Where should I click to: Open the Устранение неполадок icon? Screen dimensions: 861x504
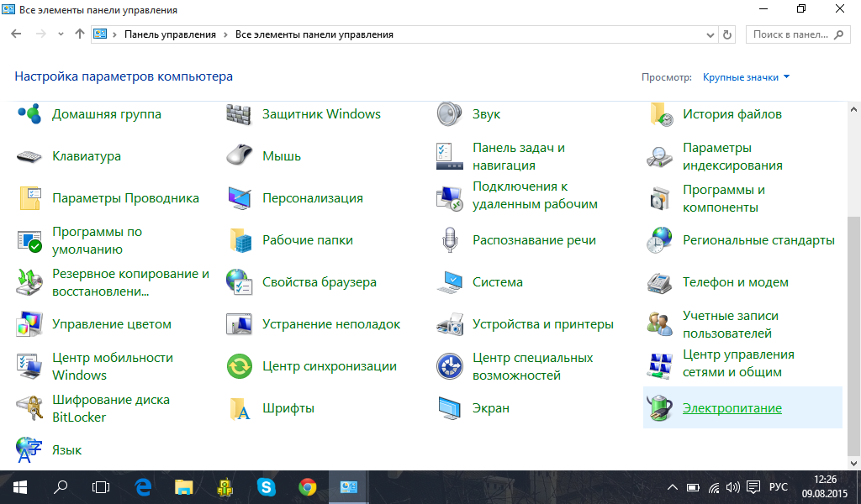pyautogui.click(x=239, y=324)
